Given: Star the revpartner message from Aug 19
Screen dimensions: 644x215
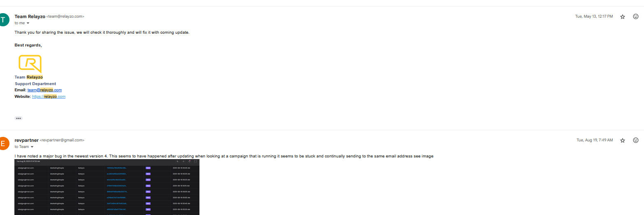Looking at the screenshot, I should pyautogui.click(x=623, y=141).
